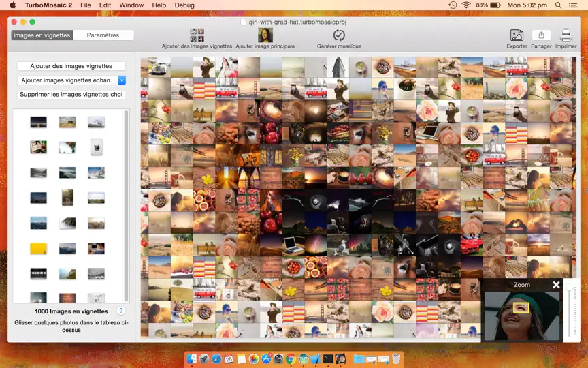Viewport: 588px width, 368px height.
Task: Click the Ajouter des images vignettes button
Action: pos(71,66)
